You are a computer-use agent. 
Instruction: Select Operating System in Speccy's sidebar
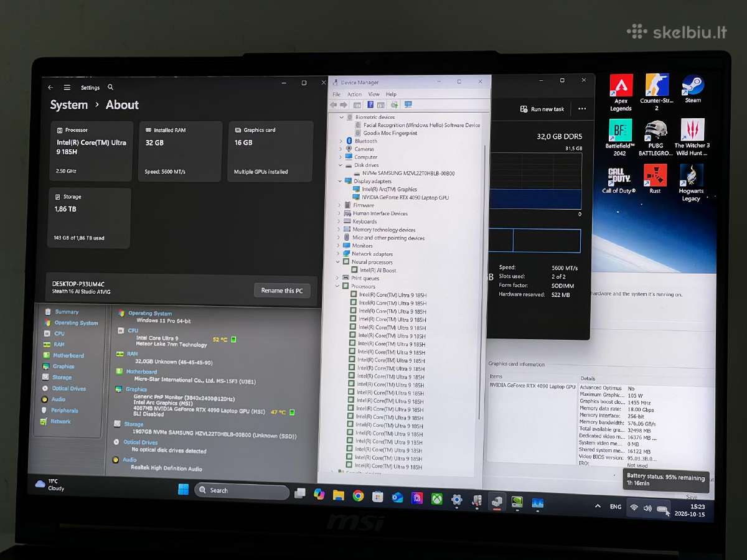coord(71,323)
